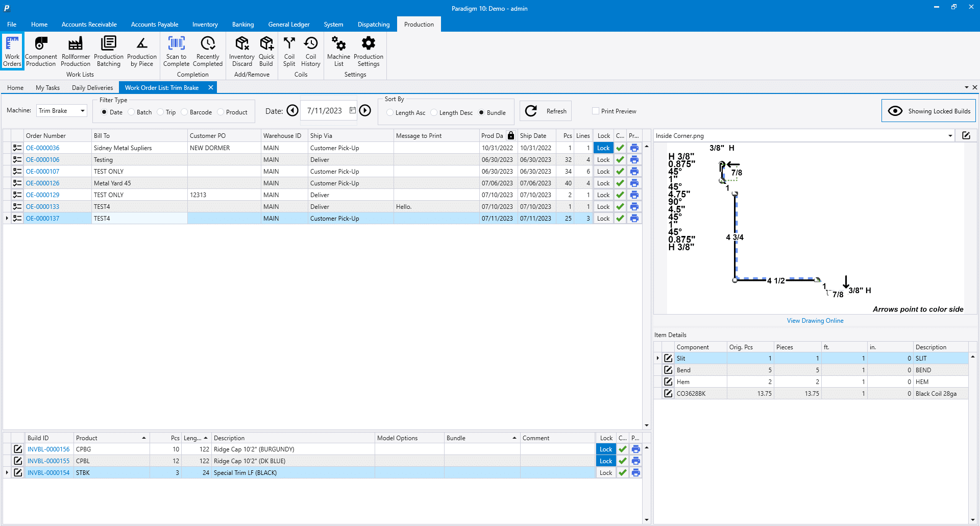Open the date picker calendar
This screenshot has height=526, width=980.
tap(352, 111)
